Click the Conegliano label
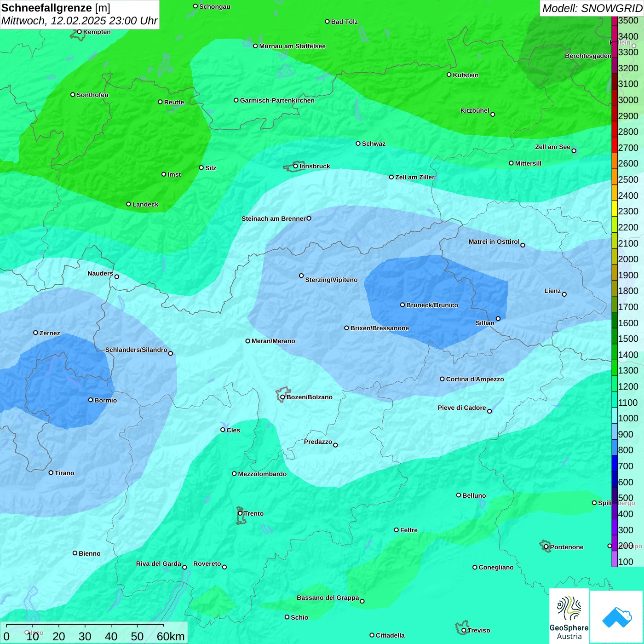This screenshot has height=644, width=644. pos(496,567)
